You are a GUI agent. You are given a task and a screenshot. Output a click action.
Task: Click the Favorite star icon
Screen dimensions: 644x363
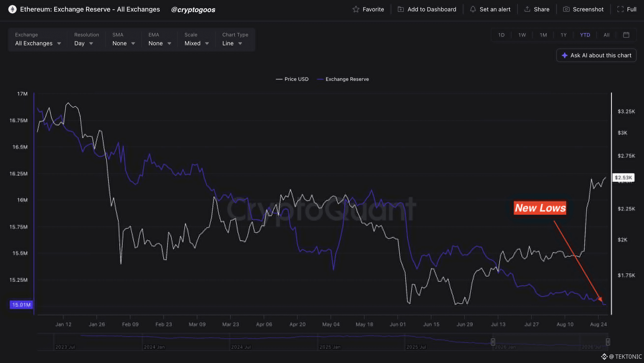click(x=356, y=9)
